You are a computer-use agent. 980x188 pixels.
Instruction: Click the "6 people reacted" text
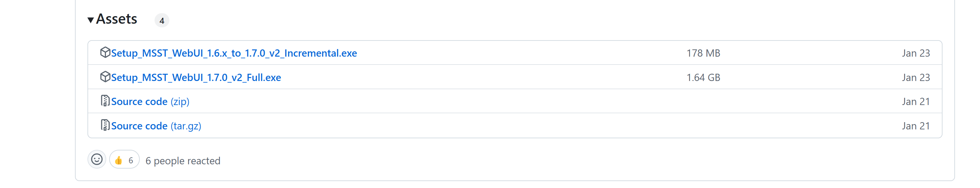coord(183,161)
